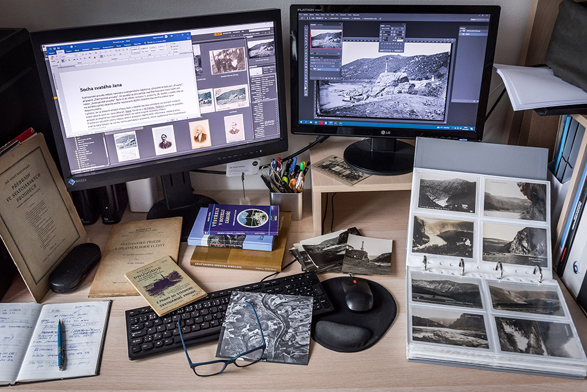Open the Soubor tab in Word
The width and height of the screenshot is (587, 392).
click(52, 53)
